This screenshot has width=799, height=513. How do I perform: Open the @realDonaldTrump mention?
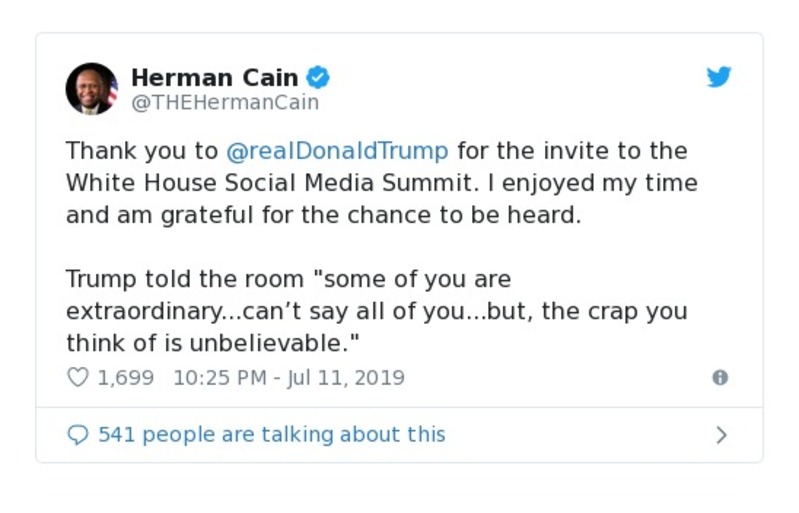click(337, 151)
